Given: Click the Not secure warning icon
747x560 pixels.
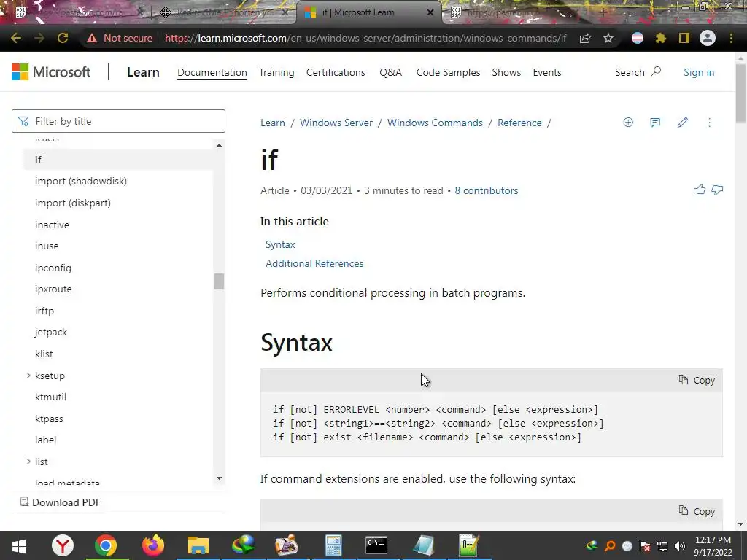Looking at the screenshot, I should (x=91, y=38).
